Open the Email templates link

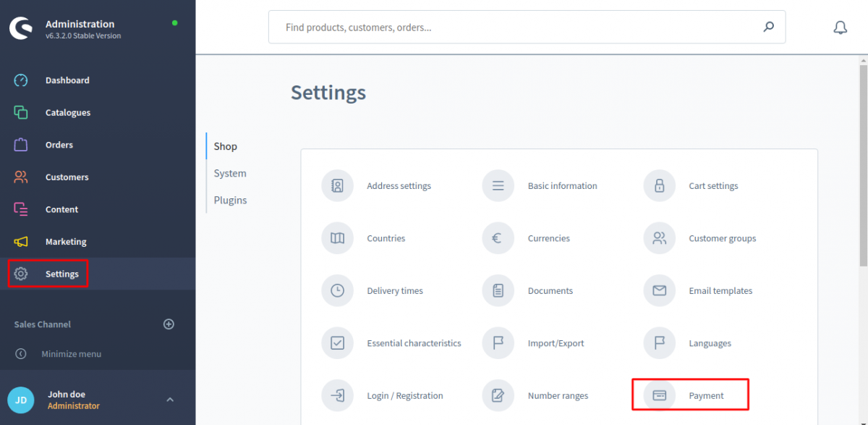tap(720, 291)
